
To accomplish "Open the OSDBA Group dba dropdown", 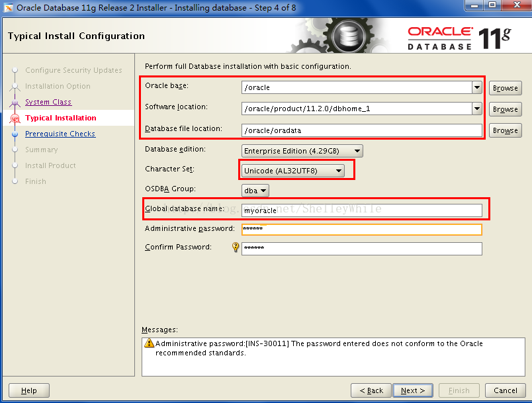I will (255, 191).
